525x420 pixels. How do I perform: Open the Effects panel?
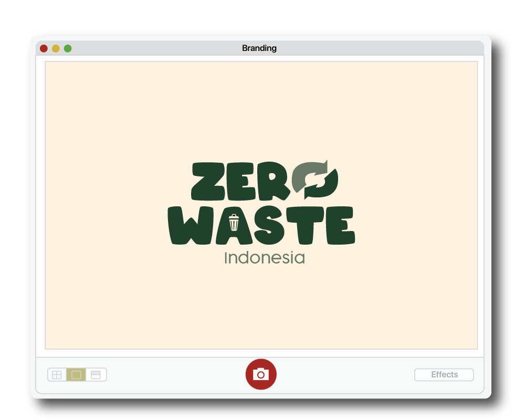(444, 375)
